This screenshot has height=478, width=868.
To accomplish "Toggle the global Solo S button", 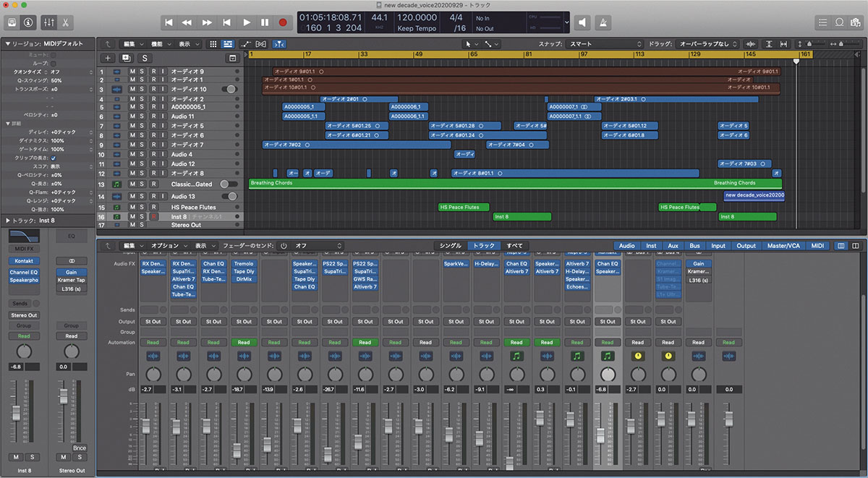I will click(x=145, y=58).
